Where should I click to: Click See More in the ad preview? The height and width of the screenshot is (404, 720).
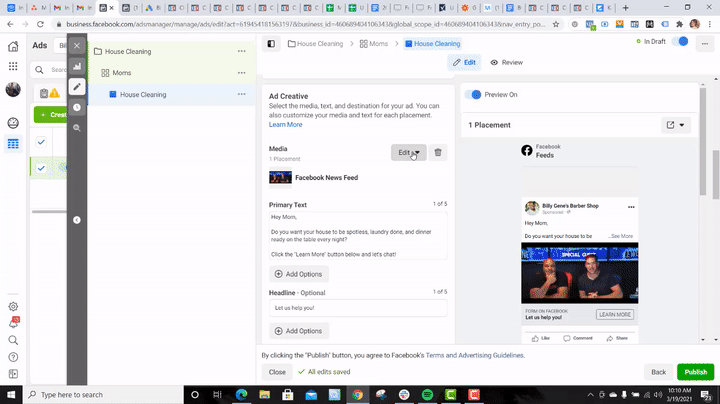(621, 236)
